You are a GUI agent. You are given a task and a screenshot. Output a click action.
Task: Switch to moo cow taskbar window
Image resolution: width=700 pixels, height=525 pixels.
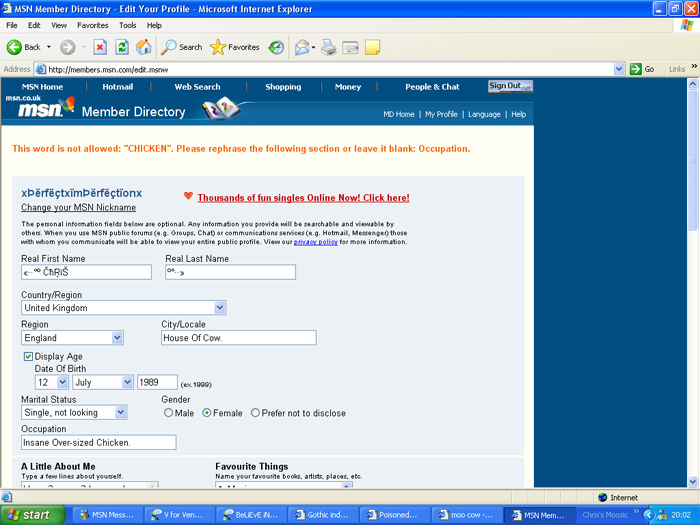(466, 515)
